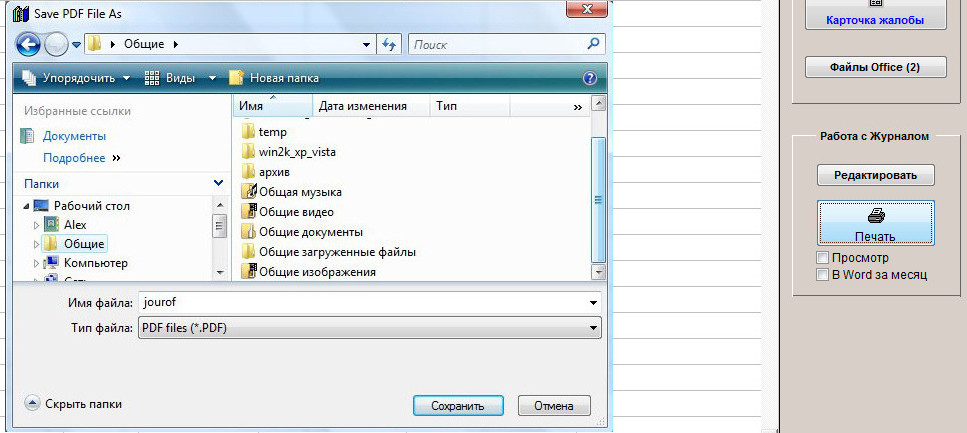Sort by the Тип column header
Viewport: 967px width, 433px height.
470,105
